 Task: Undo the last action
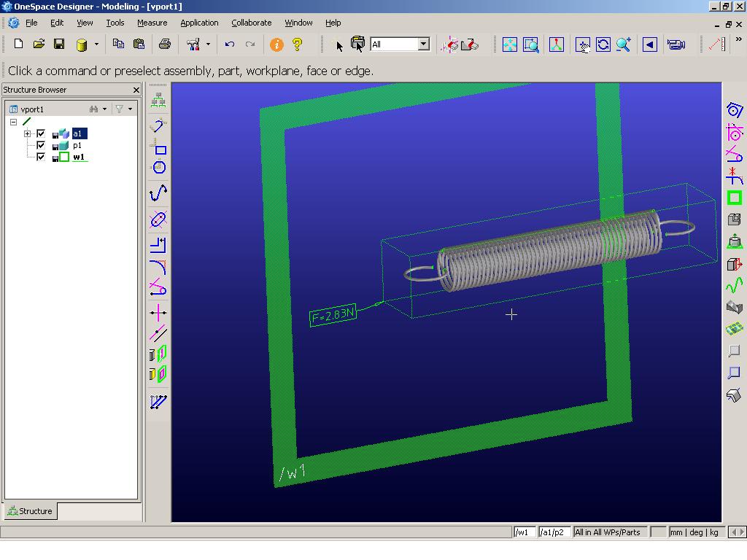coord(230,44)
